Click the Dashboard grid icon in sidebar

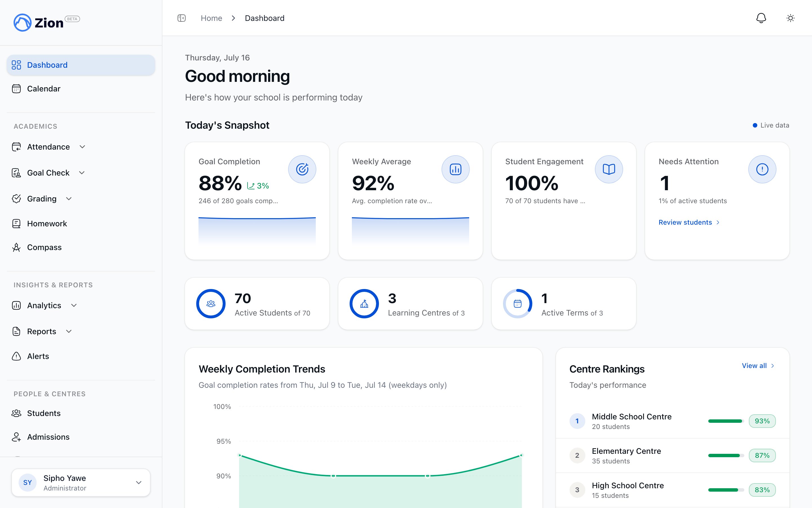16,65
